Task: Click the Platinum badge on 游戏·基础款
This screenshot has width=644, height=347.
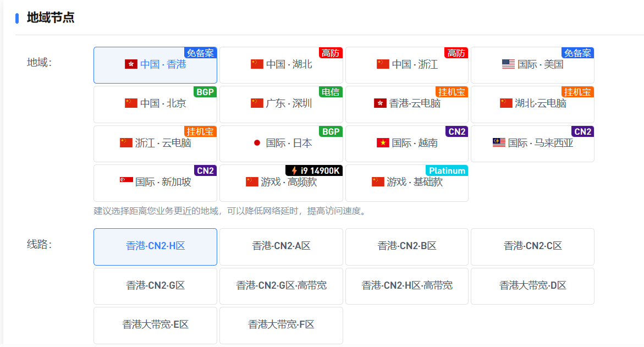Action: pos(447,170)
